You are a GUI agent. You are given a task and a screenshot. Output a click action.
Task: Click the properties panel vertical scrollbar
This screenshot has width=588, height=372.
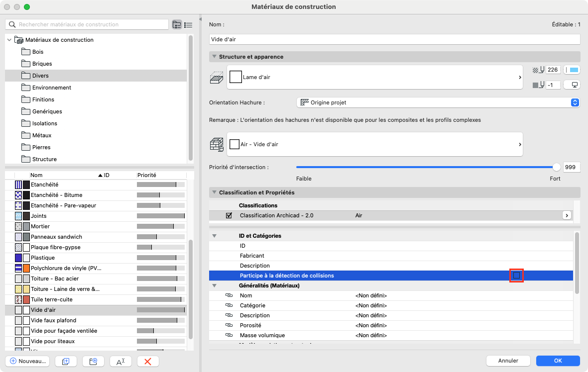[577, 263]
